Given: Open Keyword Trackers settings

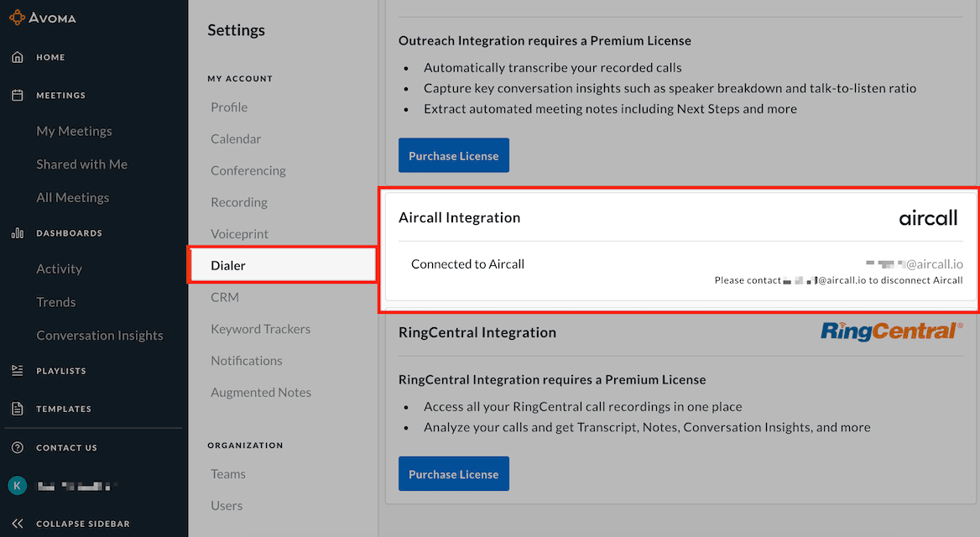Looking at the screenshot, I should [260, 329].
